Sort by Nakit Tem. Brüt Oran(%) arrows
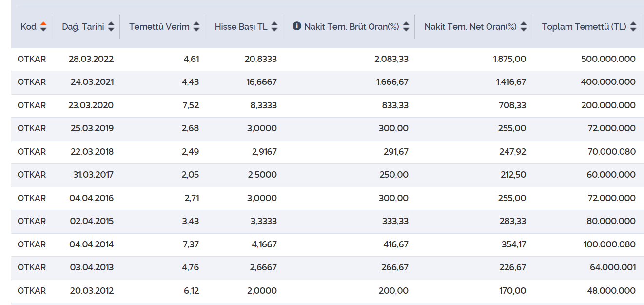This screenshot has width=644, height=305. 406,27
